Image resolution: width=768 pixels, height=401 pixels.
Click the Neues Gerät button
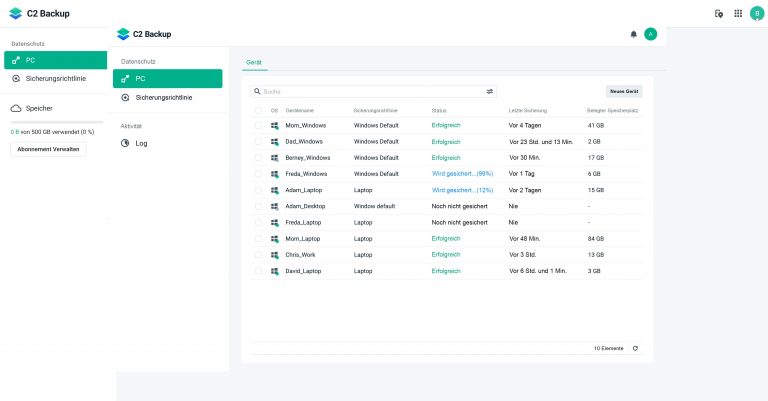[624, 91]
